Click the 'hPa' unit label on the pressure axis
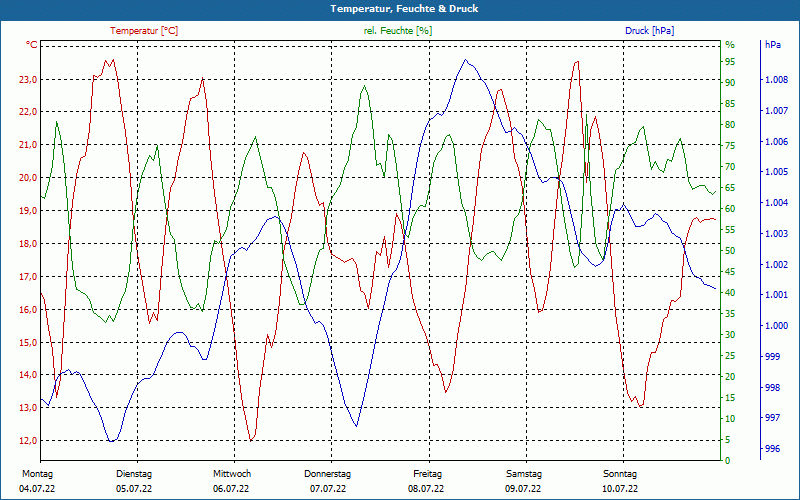 point(772,45)
